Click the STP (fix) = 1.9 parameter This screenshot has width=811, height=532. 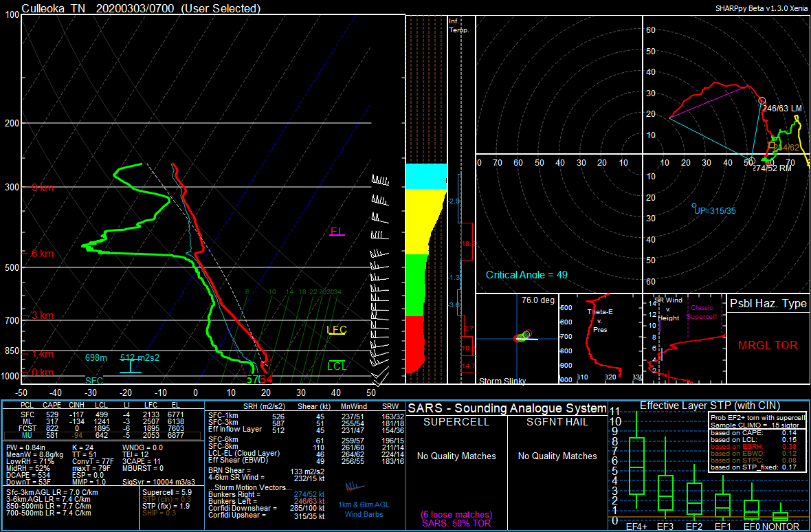(166, 506)
